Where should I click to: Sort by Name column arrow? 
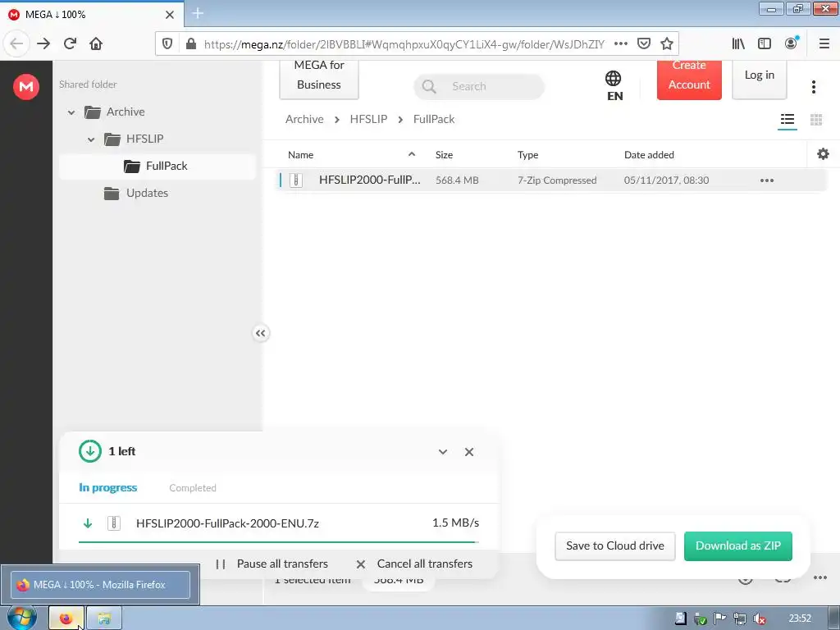tap(412, 154)
